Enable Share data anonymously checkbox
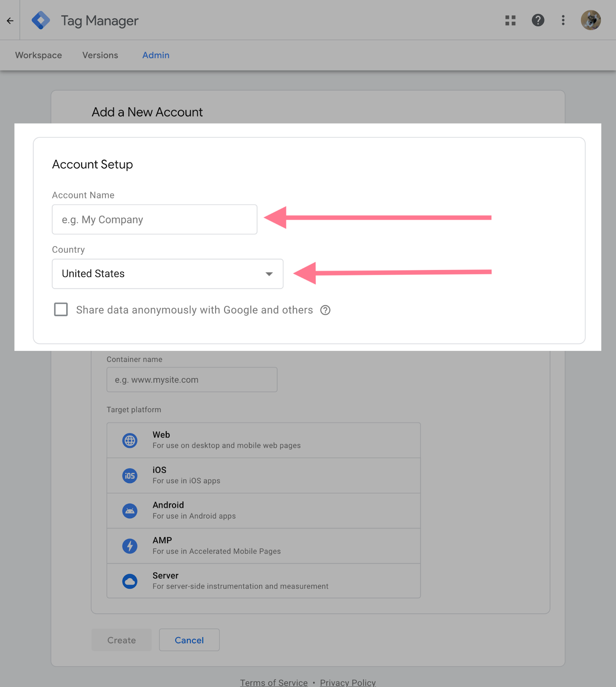The image size is (616, 687). [x=61, y=310]
